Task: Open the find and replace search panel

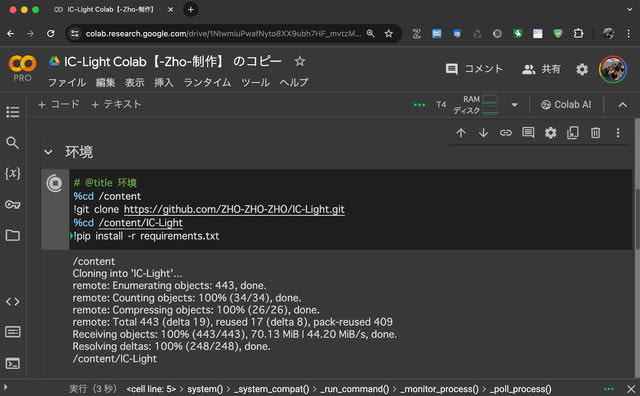Action: pos(13,142)
